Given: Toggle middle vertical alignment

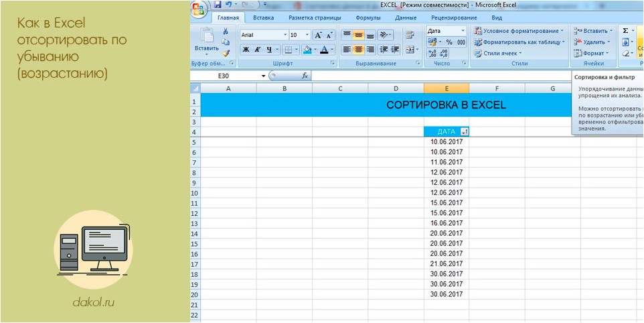Looking at the screenshot, I should pos(359,35).
